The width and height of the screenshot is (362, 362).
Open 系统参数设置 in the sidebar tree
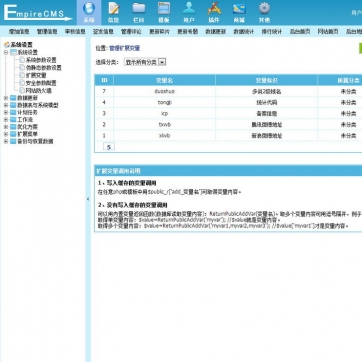coord(41,60)
